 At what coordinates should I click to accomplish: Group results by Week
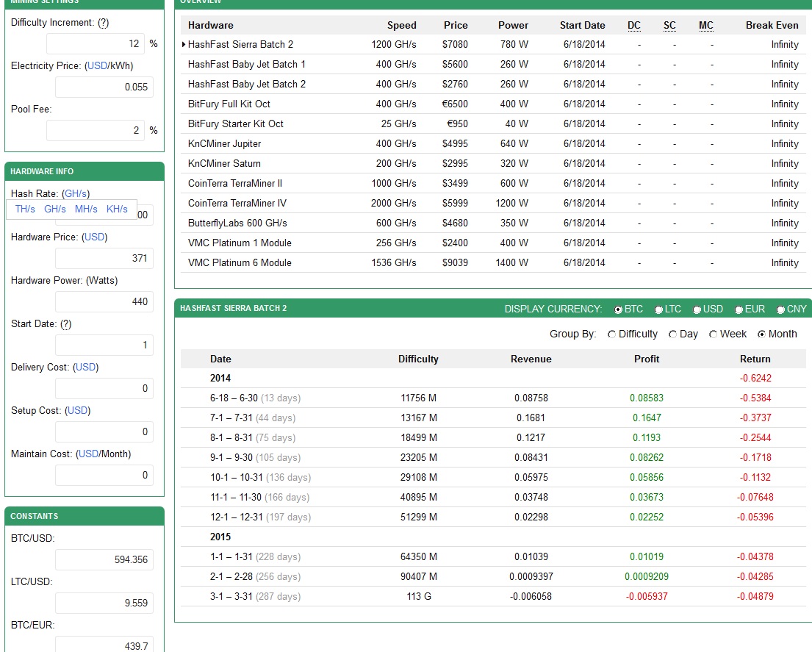pos(713,334)
